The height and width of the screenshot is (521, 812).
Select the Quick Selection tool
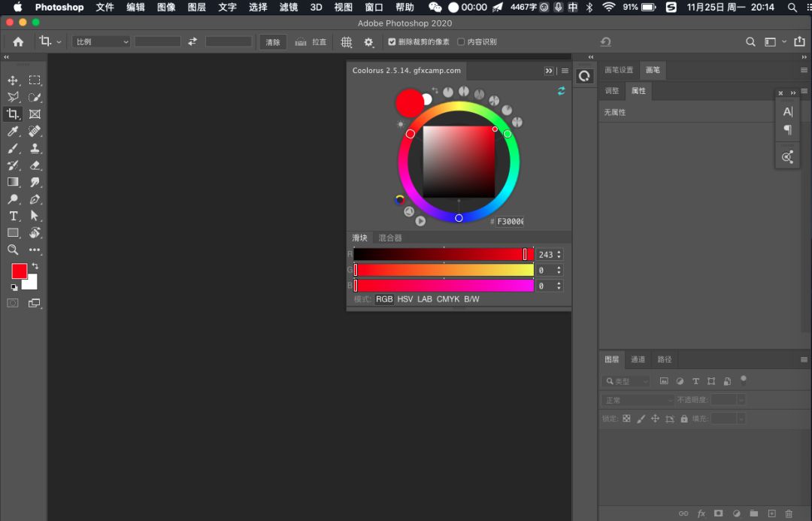tap(35, 97)
